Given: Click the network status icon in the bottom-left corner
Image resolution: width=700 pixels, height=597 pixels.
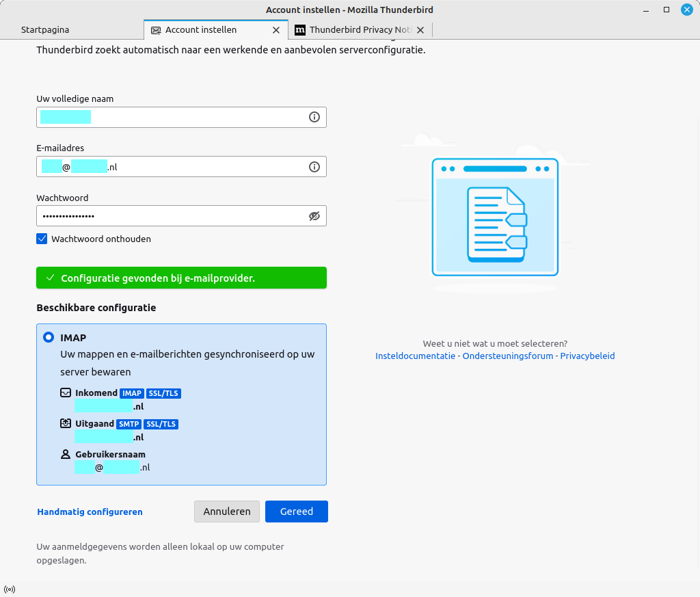Looking at the screenshot, I should [10, 589].
